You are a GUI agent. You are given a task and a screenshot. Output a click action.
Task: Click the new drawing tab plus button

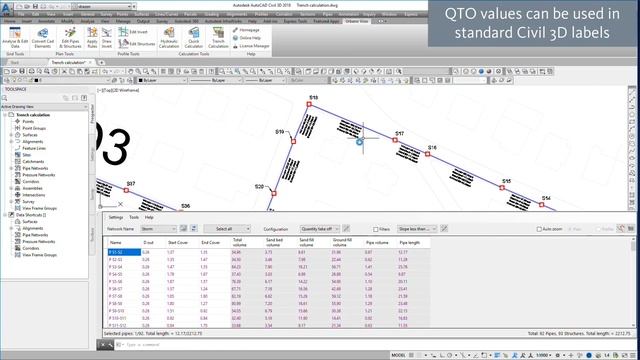pos(101,62)
